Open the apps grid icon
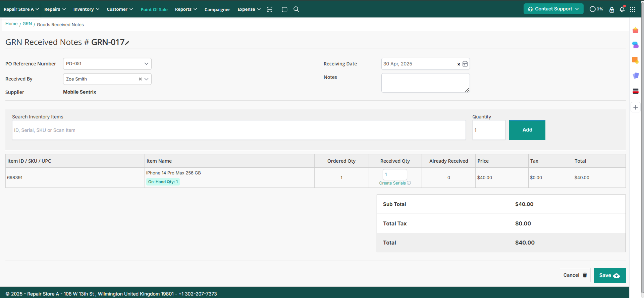Viewport: 644px width, 298px height. coord(633,9)
